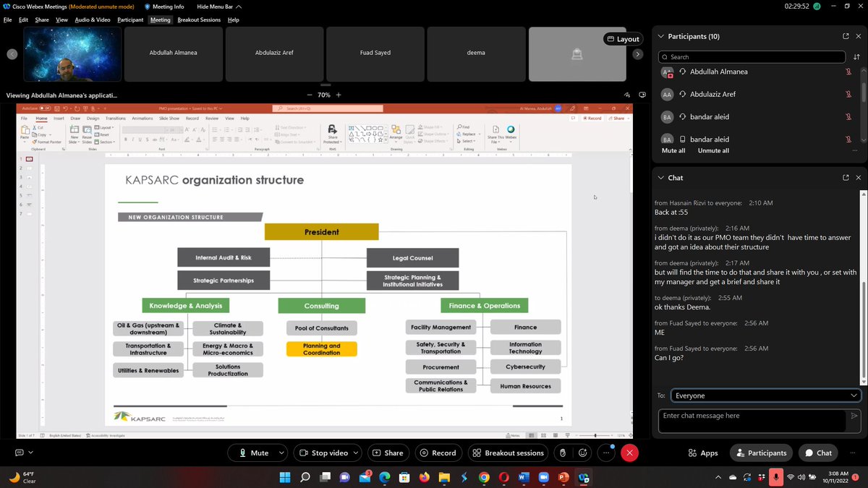Start recording with the Record button
The width and height of the screenshot is (868, 488).
coord(438,453)
